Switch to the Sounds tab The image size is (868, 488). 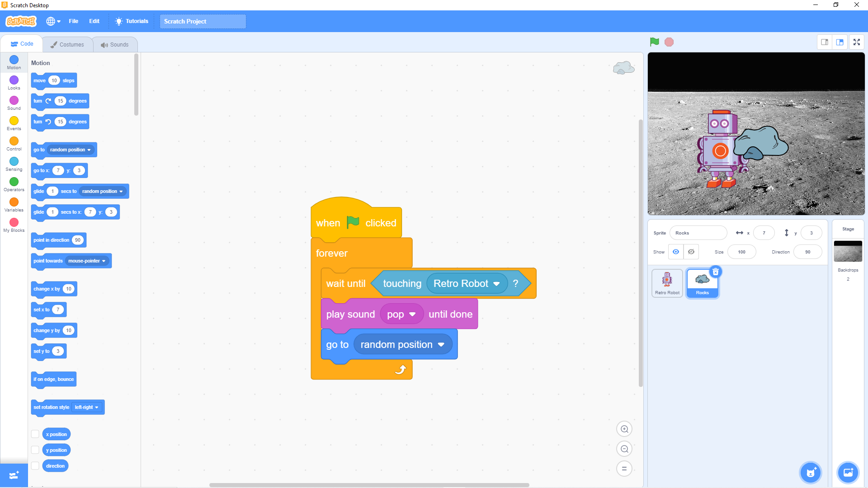pyautogui.click(x=115, y=44)
